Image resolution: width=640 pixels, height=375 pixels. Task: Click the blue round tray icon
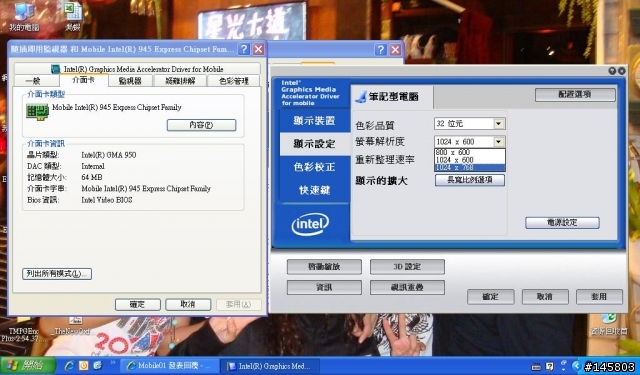(x=576, y=366)
